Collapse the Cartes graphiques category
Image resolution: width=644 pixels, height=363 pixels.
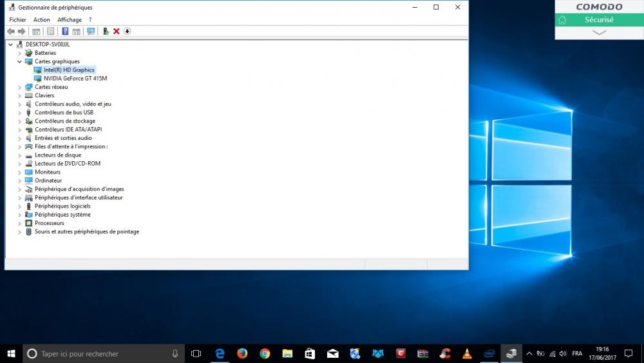click(19, 61)
